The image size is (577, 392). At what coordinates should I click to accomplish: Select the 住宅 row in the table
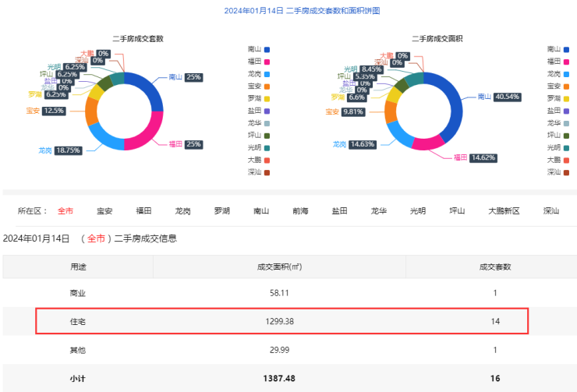[281, 321]
